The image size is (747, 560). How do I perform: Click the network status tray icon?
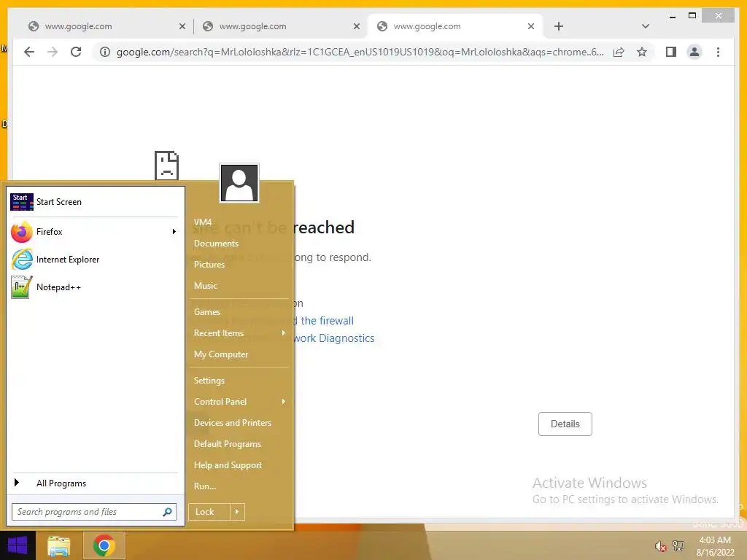coord(678,545)
